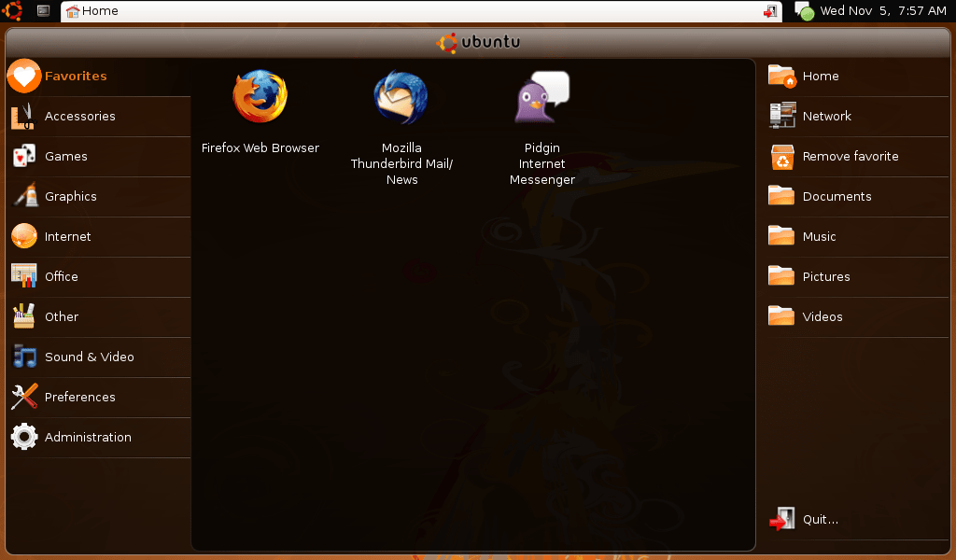Open the Sound & Video category
The width and height of the screenshot is (956, 560).
90,357
